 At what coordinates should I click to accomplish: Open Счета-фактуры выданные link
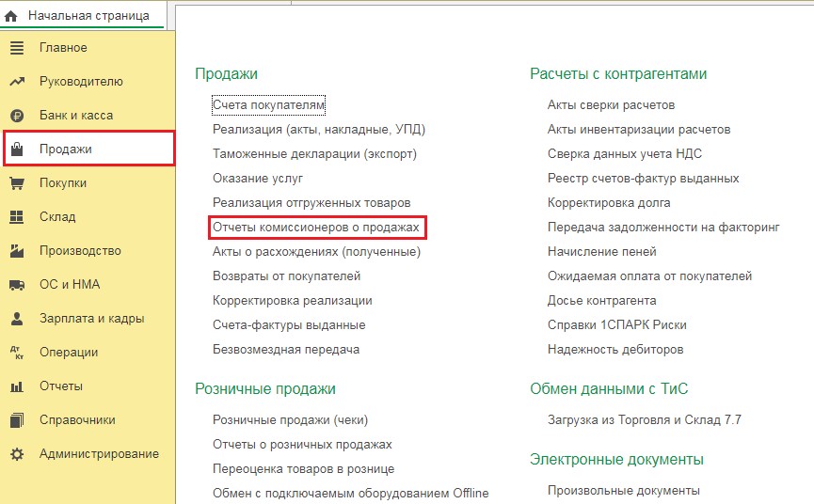coord(289,325)
